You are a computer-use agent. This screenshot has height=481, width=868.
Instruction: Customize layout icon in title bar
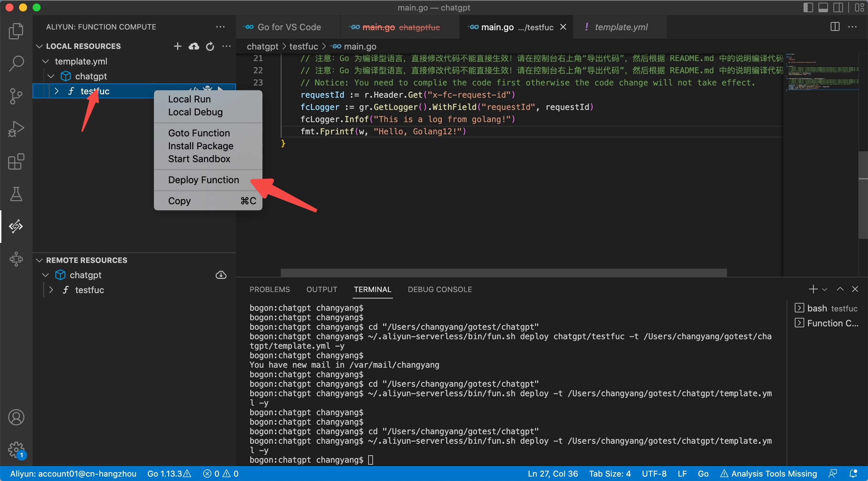[x=860, y=7]
